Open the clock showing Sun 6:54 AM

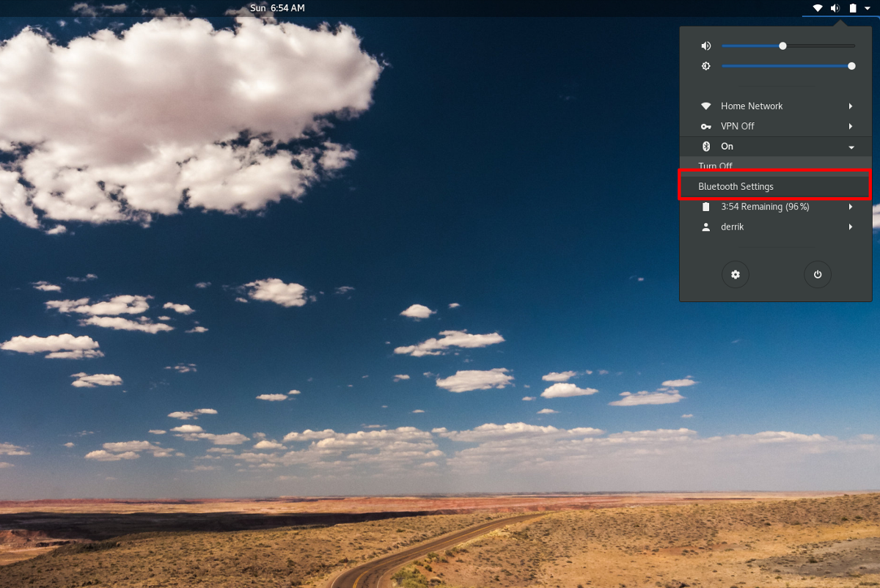277,8
